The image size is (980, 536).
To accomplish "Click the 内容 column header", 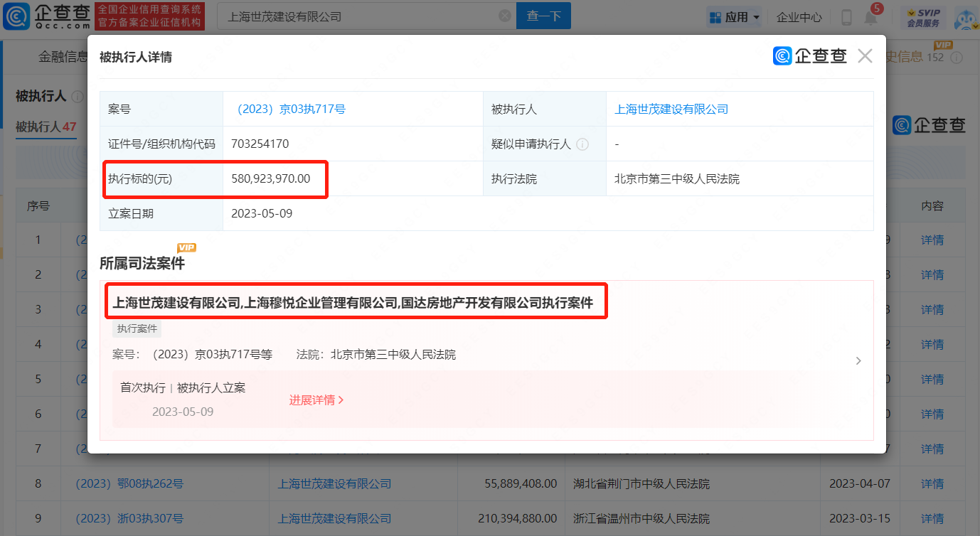I will (x=932, y=206).
